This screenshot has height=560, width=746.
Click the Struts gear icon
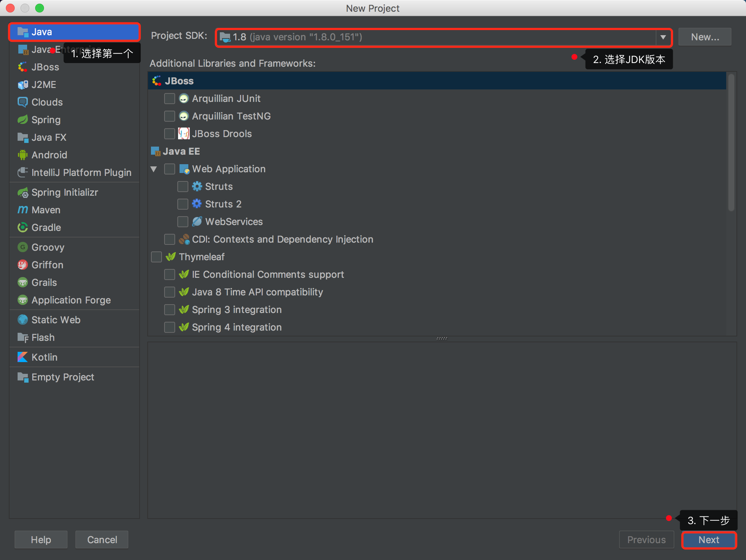[x=197, y=186]
